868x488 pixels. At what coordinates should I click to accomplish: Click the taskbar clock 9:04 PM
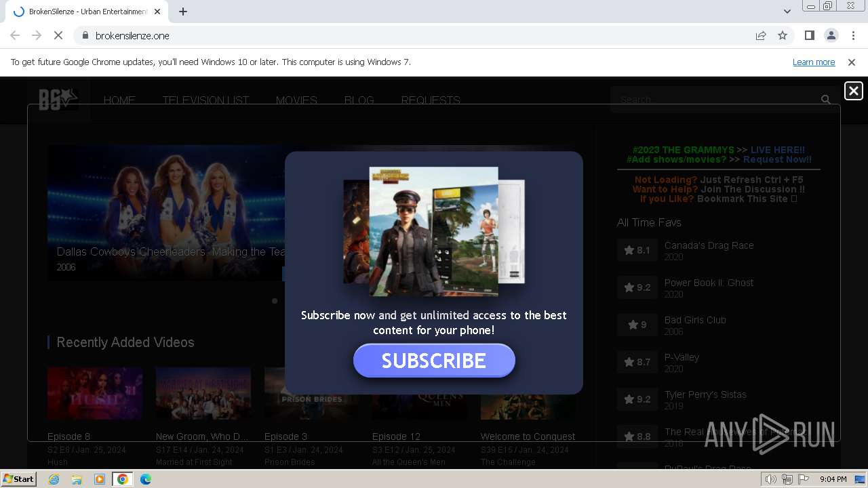(x=833, y=479)
